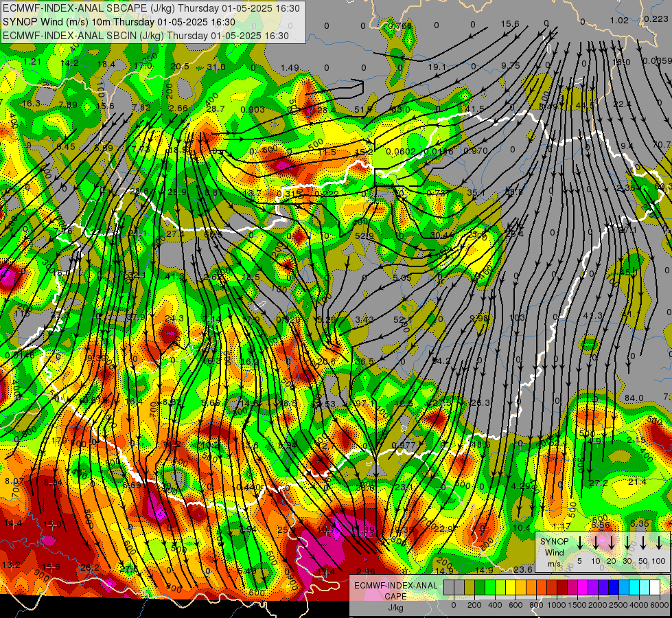
Task: Click the map value '19.1'
Action: [437, 67]
